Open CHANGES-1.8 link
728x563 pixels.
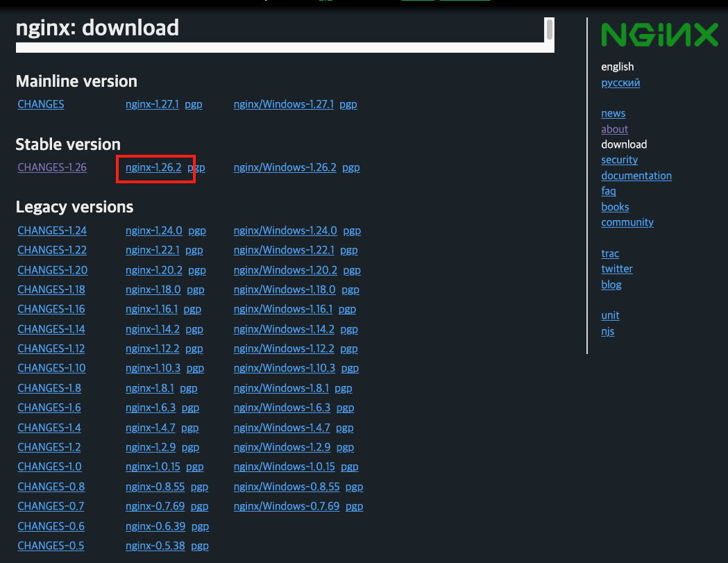49,388
